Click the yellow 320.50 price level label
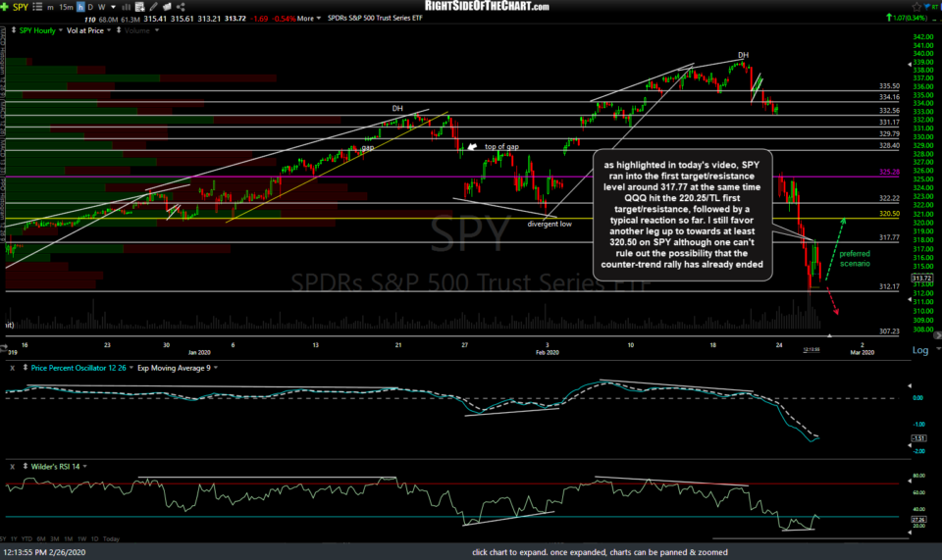This screenshot has height=560, width=942. click(x=889, y=213)
